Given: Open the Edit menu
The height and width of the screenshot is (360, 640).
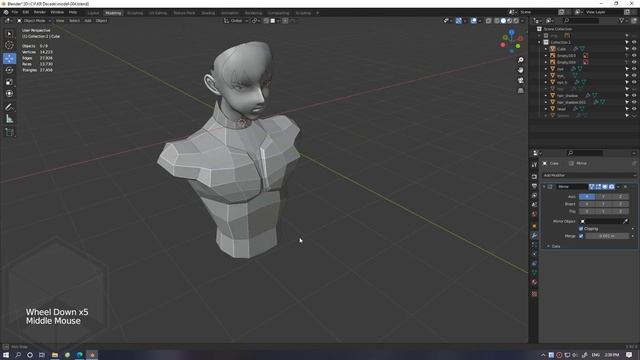Looking at the screenshot, I should (26, 12).
